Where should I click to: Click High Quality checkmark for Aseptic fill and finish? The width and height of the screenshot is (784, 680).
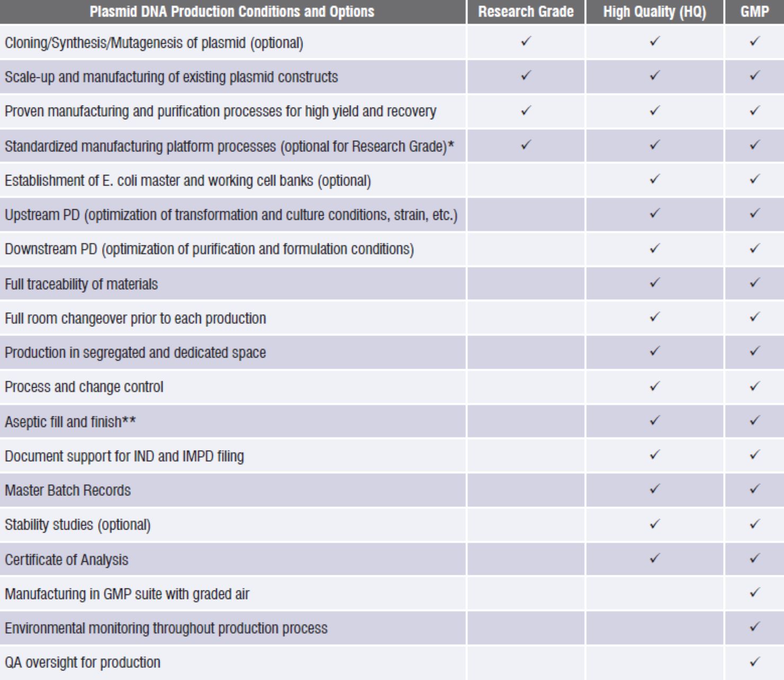(x=655, y=420)
